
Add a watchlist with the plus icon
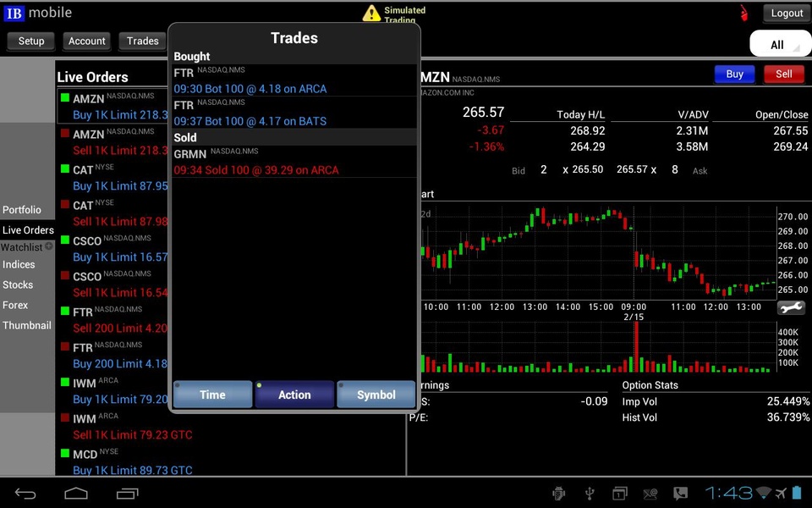pyautogui.click(x=49, y=246)
